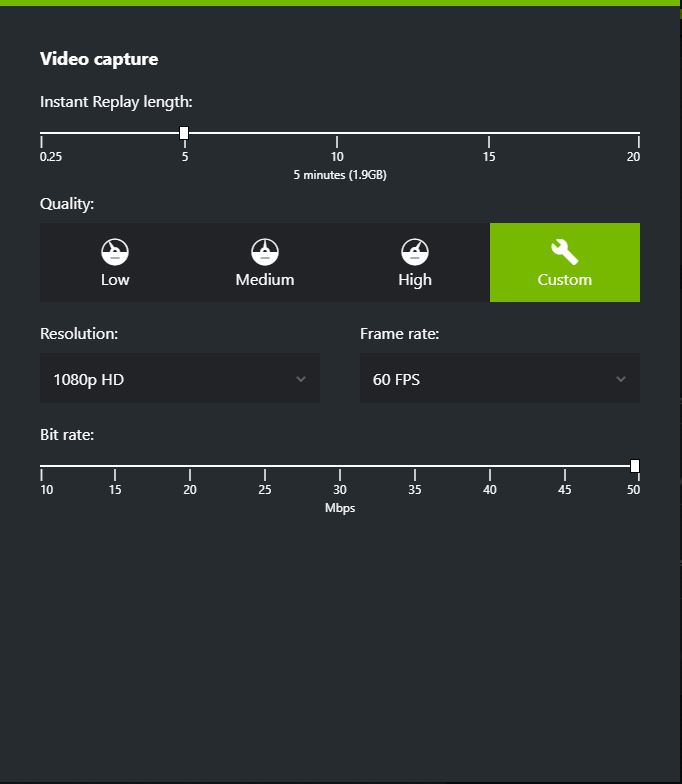The image size is (682, 784).
Task: Click the chevron arrow in Frame rate box
Action: coord(621,378)
